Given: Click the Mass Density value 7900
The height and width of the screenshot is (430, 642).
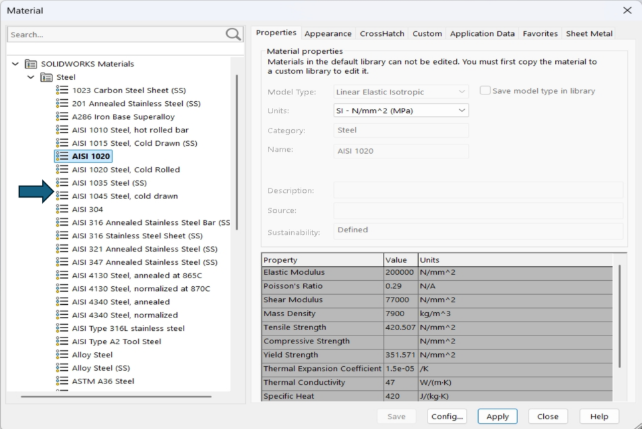Looking at the screenshot, I should pyautogui.click(x=400, y=314).
